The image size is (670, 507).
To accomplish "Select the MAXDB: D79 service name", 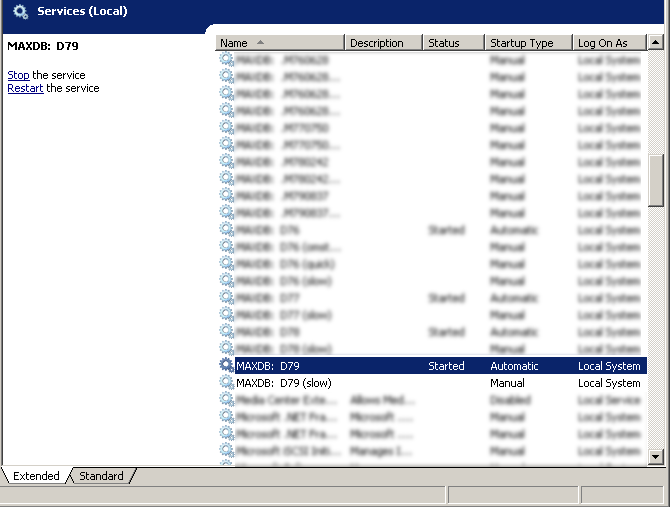I will pyautogui.click(x=268, y=366).
